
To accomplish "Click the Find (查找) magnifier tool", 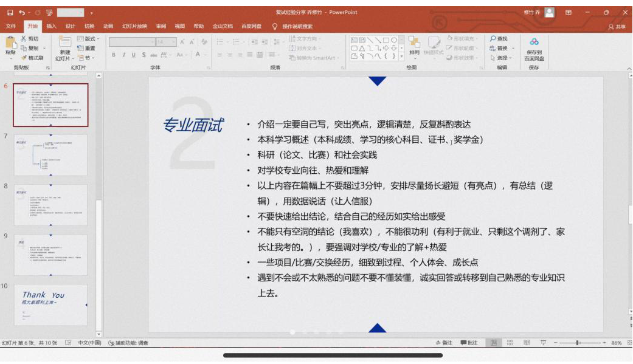I will (x=498, y=39).
